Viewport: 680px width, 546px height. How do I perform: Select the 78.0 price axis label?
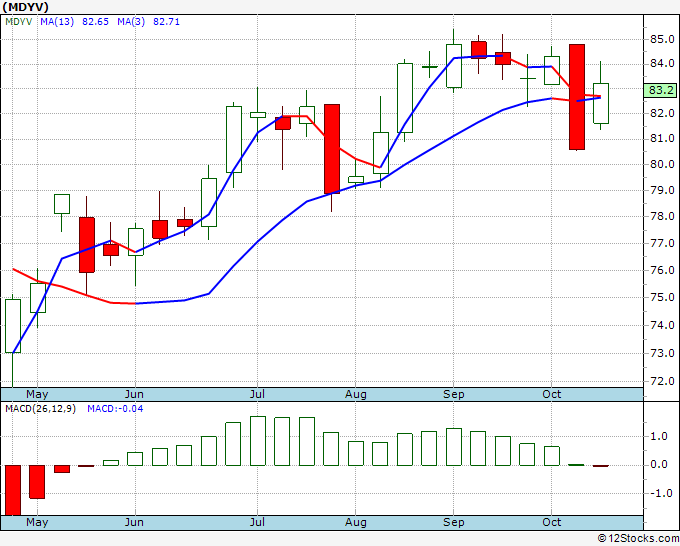[662, 216]
